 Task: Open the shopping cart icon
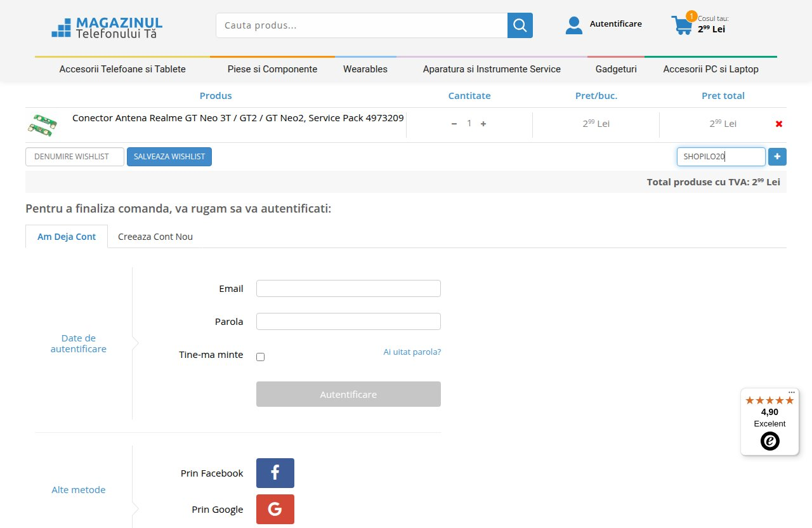683,25
